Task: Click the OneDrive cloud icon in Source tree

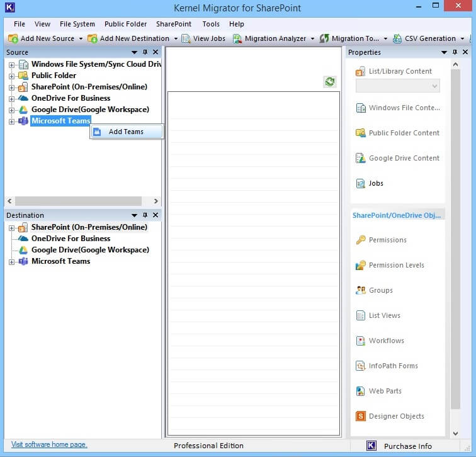Action: point(23,98)
